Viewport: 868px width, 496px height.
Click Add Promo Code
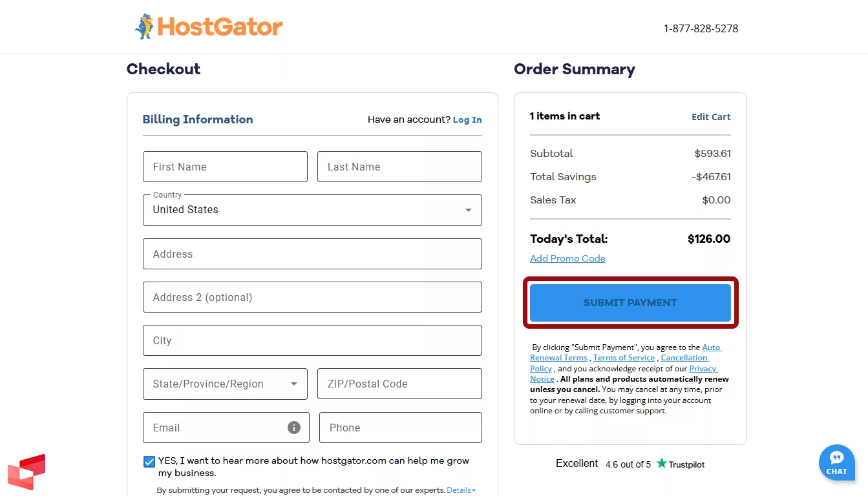coord(567,258)
